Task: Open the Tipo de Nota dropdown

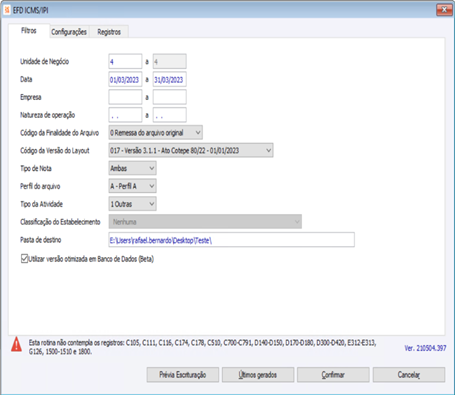Action: click(x=132, y=168)
